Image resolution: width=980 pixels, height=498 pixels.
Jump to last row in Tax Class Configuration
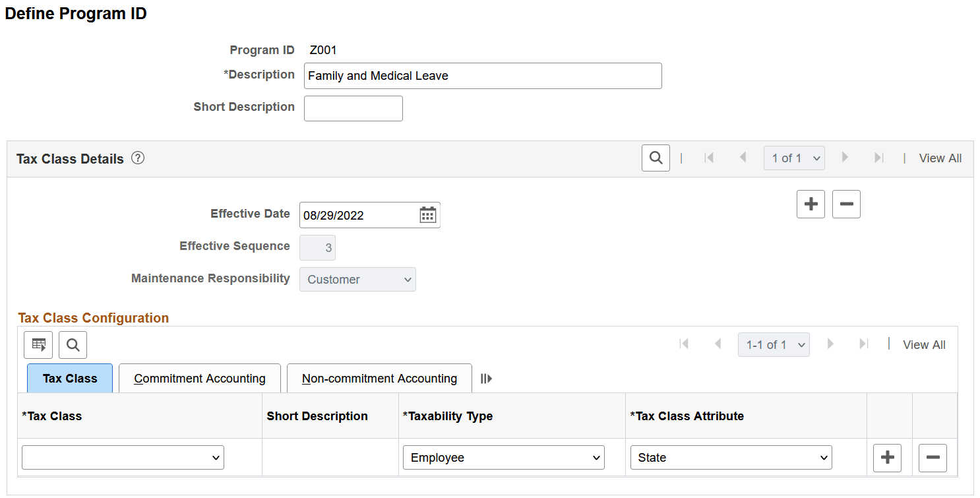point(864,344)
